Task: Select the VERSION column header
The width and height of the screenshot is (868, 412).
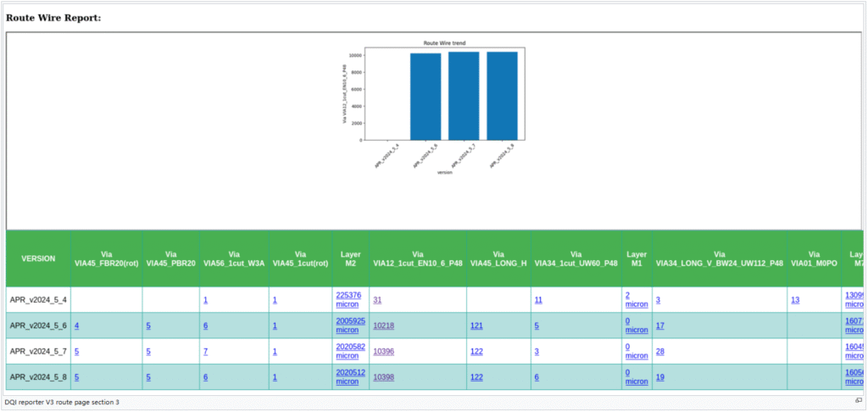Action: tap(38, 259)
